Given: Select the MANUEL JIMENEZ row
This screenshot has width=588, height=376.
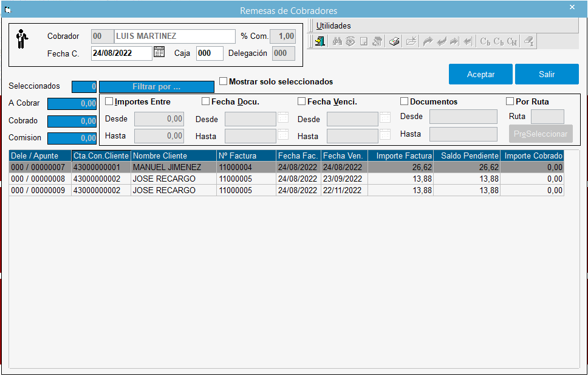Looking at the screenshot, I should [x=287, y=167].
